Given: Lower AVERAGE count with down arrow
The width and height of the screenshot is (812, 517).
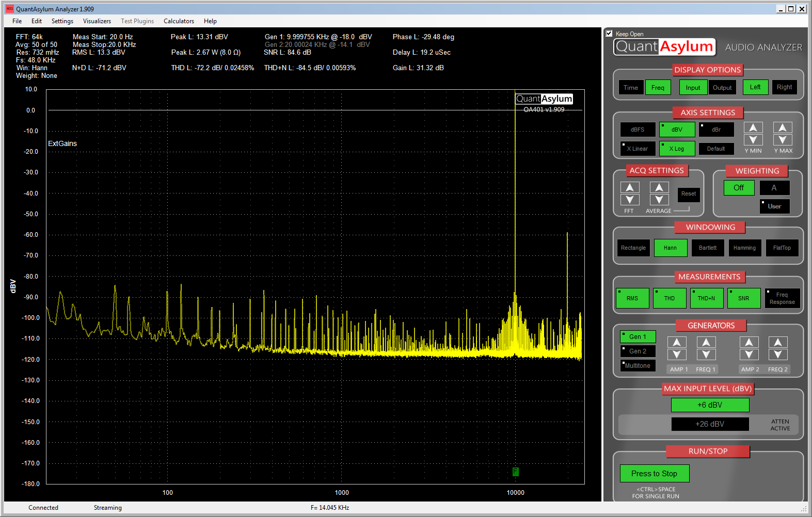Looking at the screenshot, I should pyautogui.click(x=659, y=200).
